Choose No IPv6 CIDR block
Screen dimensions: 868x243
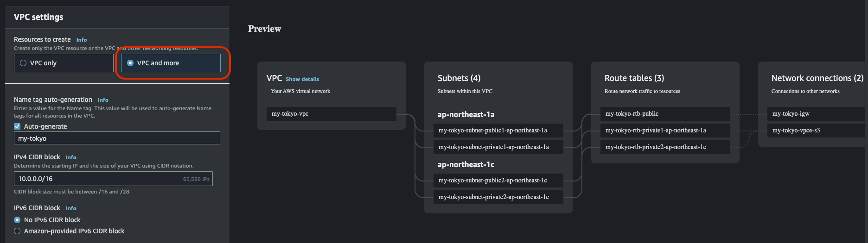point(17,220)
